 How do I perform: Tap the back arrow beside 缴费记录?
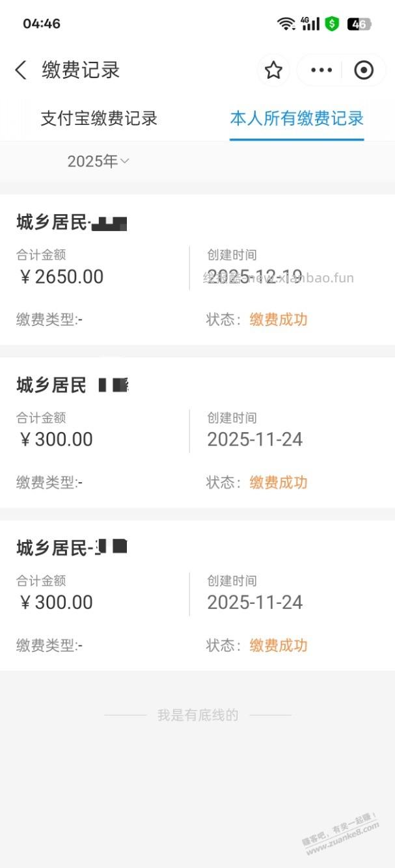coord(20,69)
